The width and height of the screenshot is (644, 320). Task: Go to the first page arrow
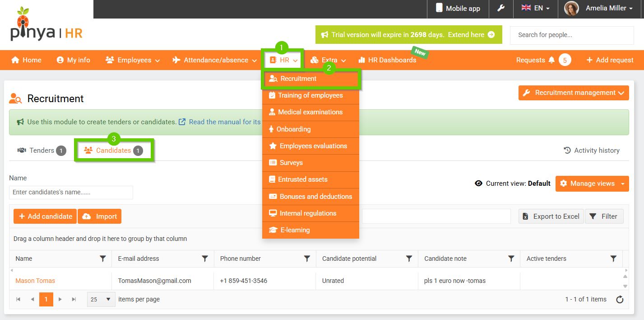point(18,299)
